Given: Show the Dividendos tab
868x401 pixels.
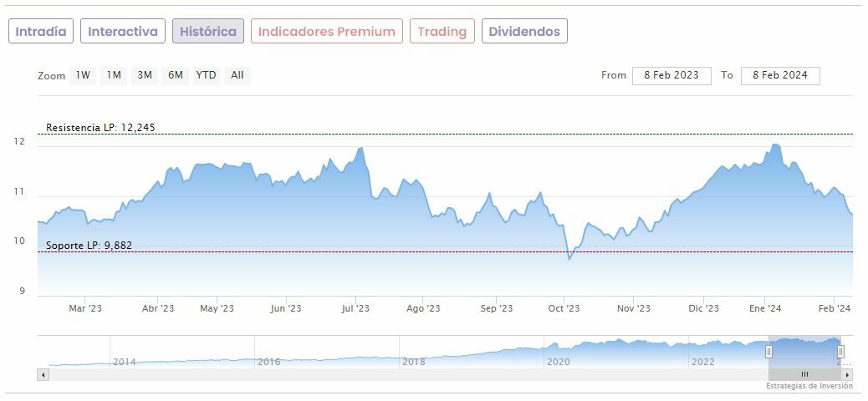Looking at the screenshot, I should 524,32.
